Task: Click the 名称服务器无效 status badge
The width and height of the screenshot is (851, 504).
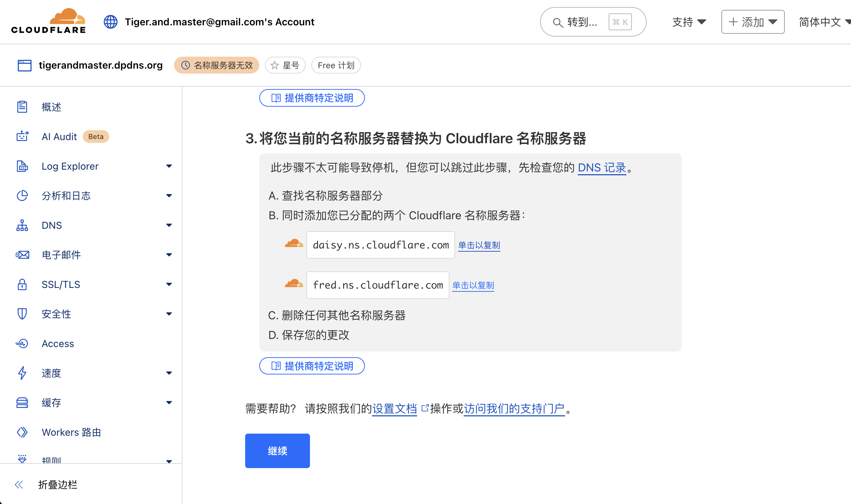Action: click(x=217, y=65)
